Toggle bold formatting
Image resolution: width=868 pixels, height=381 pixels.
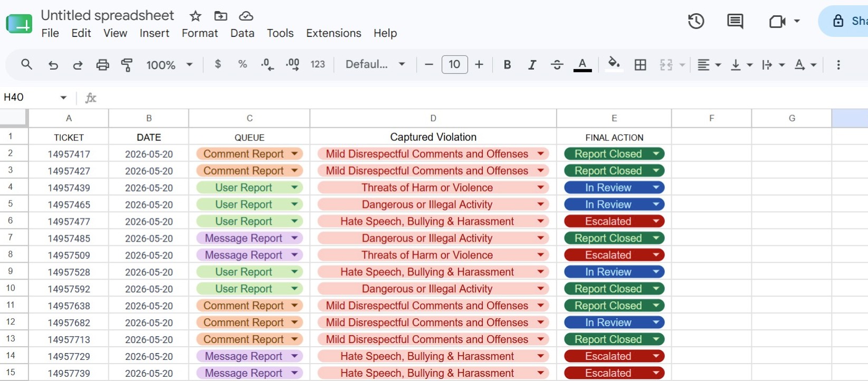507,64
